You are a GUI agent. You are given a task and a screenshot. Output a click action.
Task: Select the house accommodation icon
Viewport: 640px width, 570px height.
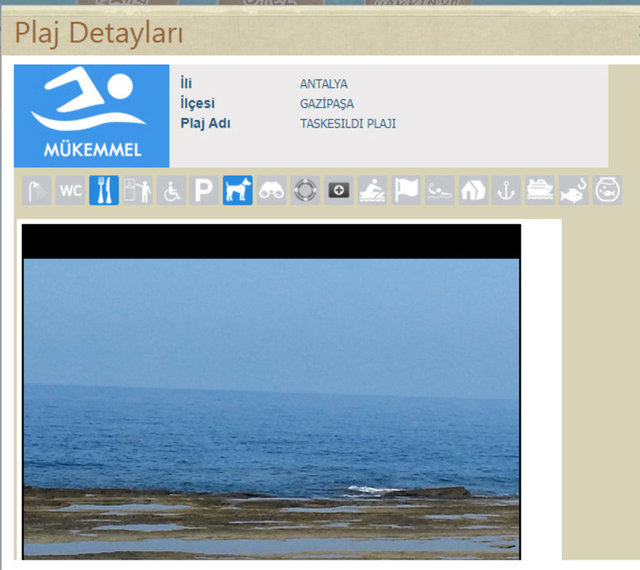pyautogui.click(x=473, y=190)
